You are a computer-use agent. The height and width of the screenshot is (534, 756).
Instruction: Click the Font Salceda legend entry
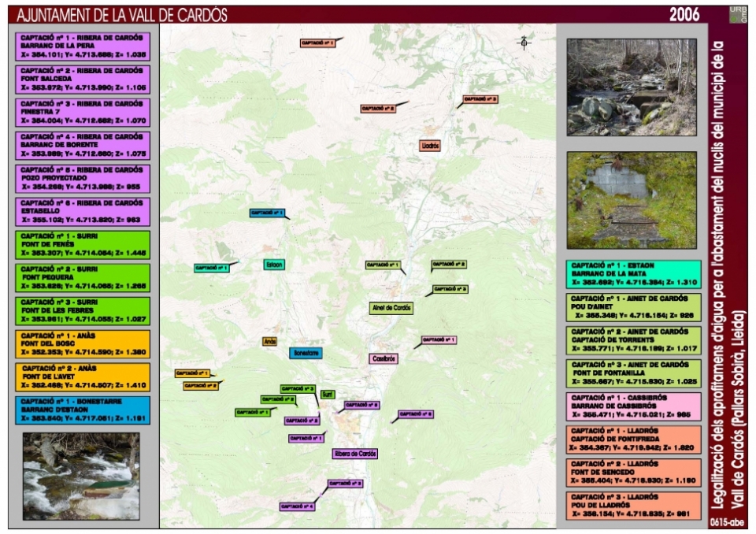pos(83,80)
